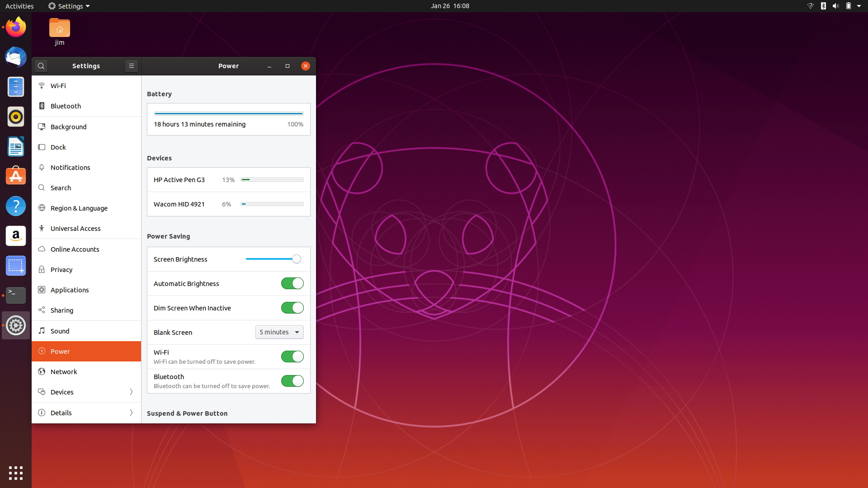This screenshot has width=868, height=488.
Task: Open the jim home folder icon
Action: pos(59,28)
